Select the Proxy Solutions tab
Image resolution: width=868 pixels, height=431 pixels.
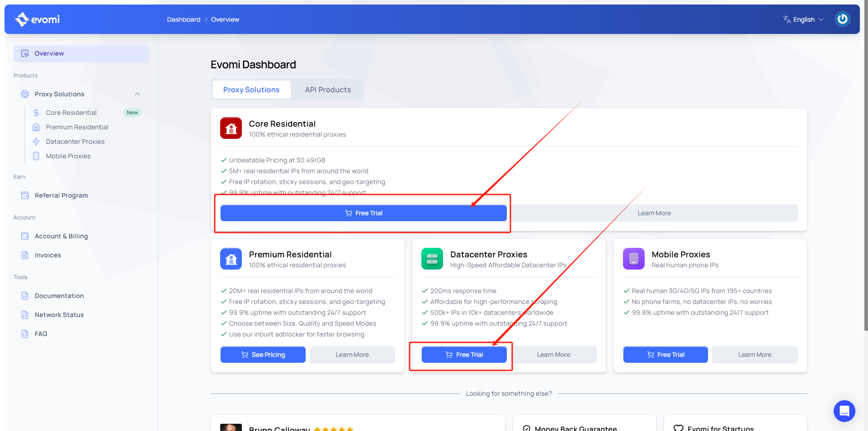251,90
